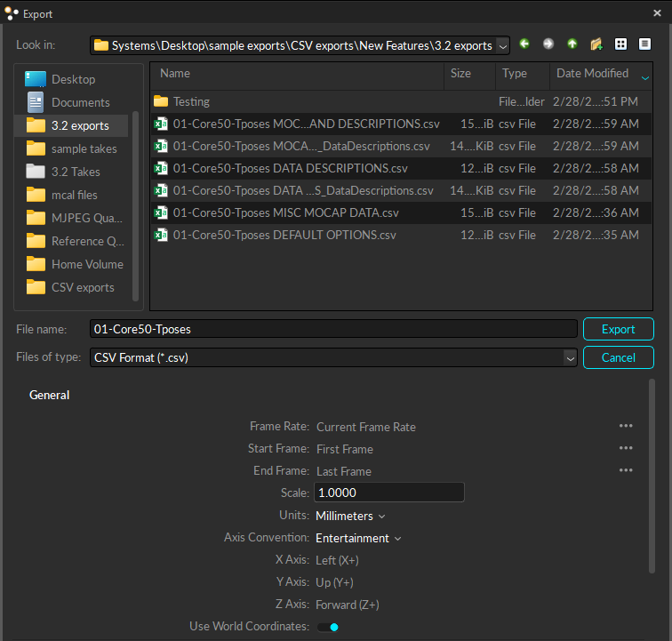Toggle Use World Coordinates switch
The height and width of the screenshot is (641, 672).
329,627
